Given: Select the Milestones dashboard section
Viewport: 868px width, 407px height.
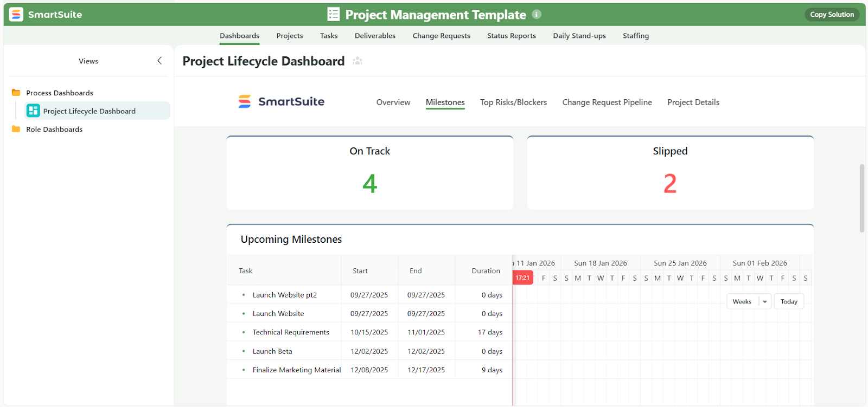Looking at the screenshot, I should (x=445, y=102).
